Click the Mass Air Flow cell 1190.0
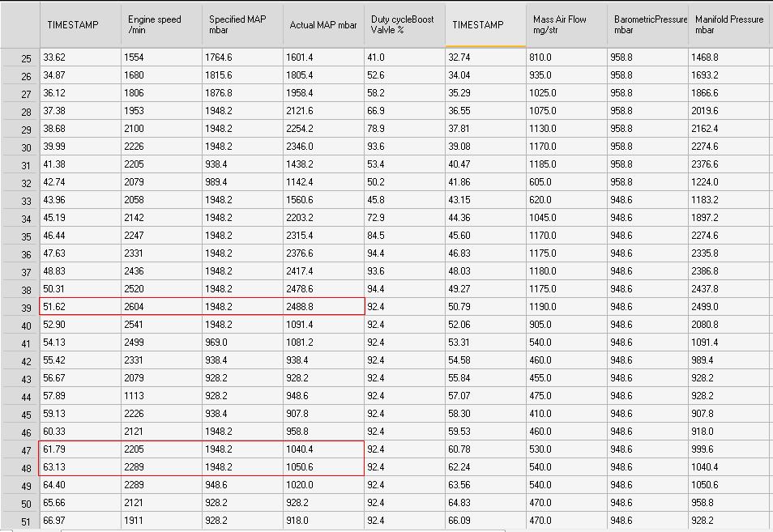This screenshot has height=532, width=773. pos(566,307)
